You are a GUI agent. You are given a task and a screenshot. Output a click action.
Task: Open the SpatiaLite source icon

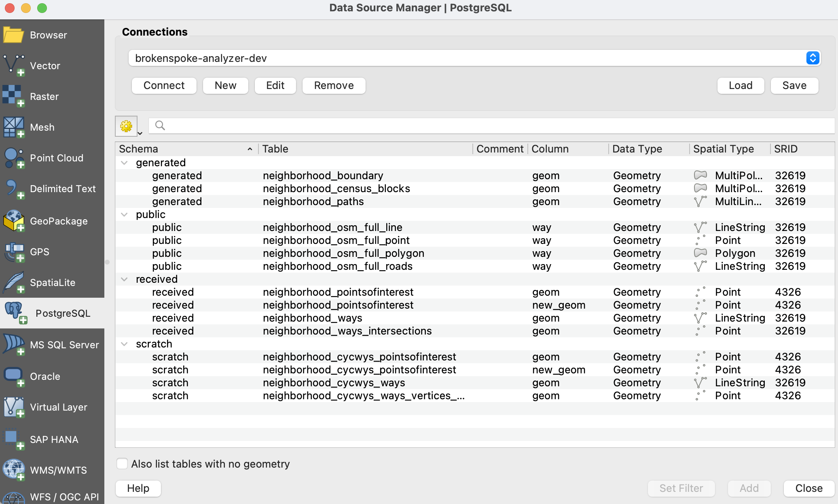(x=14, y=282)
